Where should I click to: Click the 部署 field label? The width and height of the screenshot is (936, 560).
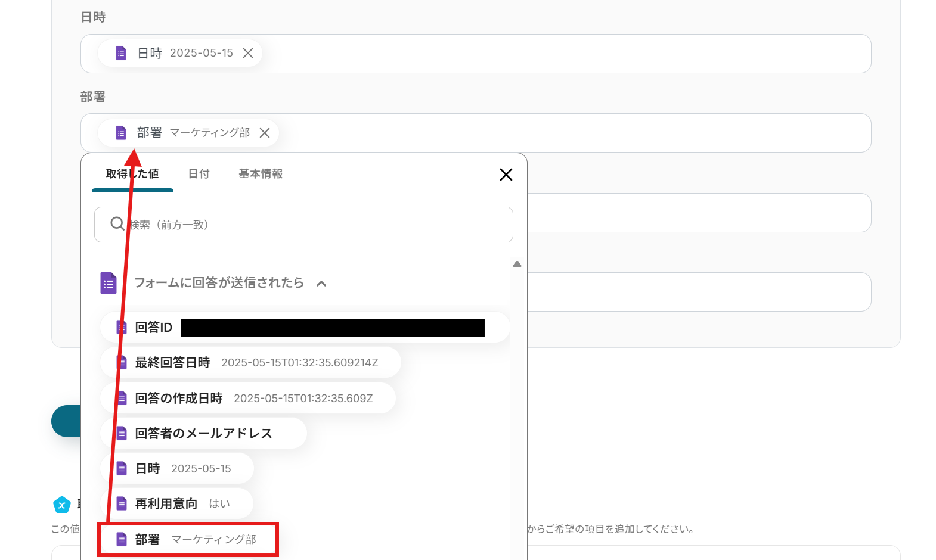pos(93,97)
